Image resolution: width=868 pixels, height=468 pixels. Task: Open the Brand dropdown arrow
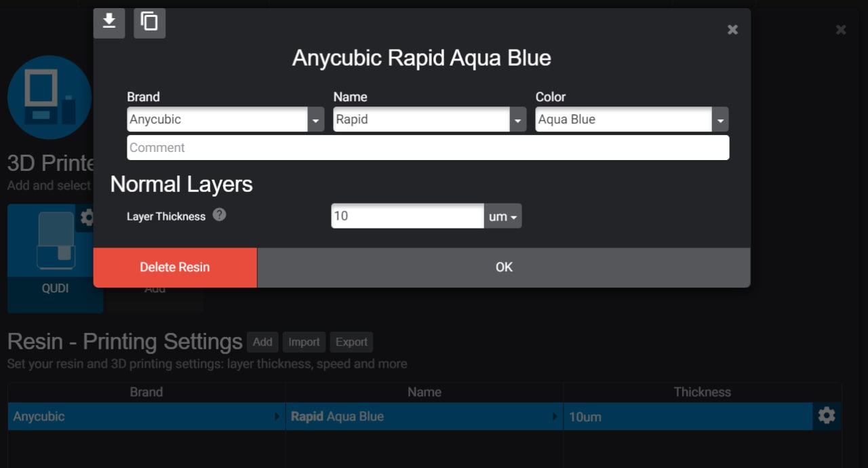click(316, 120)
